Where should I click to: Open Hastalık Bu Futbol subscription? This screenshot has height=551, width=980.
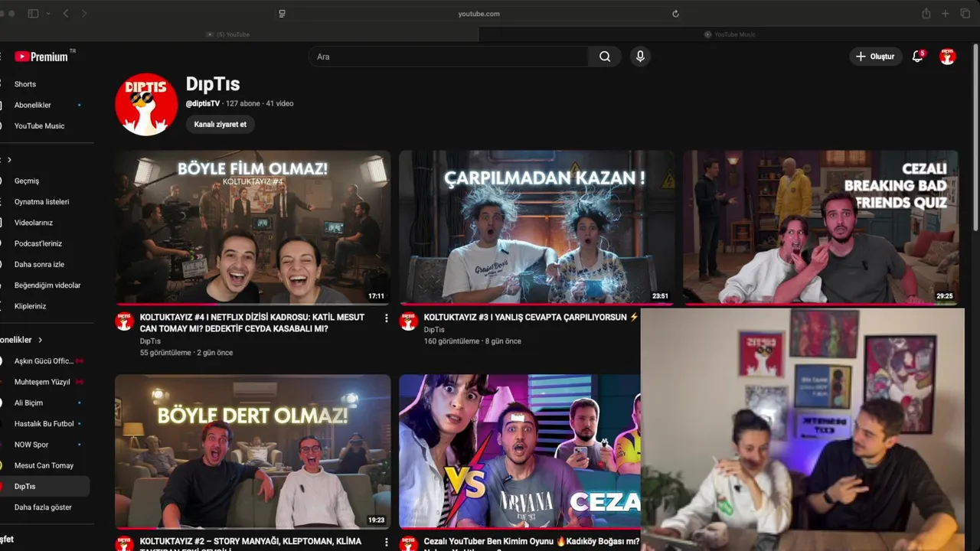pyautogui.click(x=44, y=423)
